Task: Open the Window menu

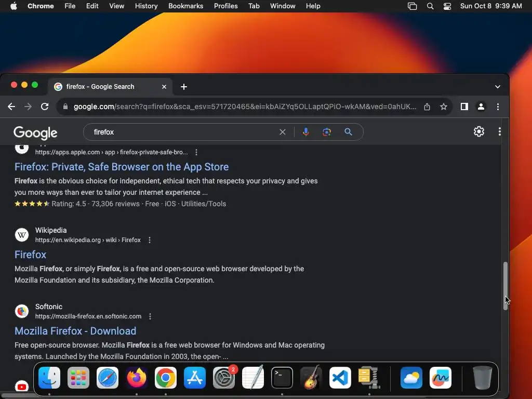Action: click(283, 6)
